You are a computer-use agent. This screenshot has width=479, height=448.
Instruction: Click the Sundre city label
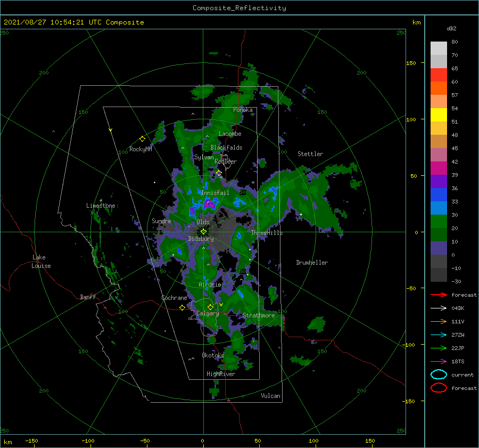click(x=161, y=221)
